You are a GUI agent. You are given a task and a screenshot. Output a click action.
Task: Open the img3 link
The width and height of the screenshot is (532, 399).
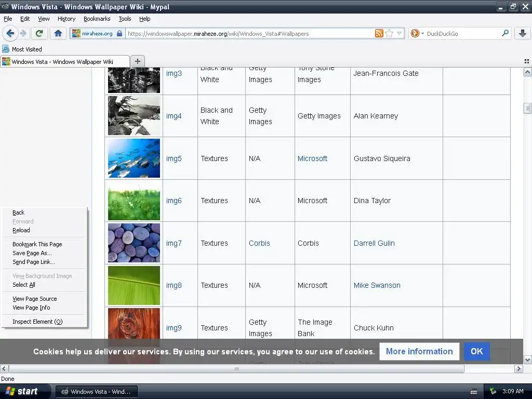point(174,74)
